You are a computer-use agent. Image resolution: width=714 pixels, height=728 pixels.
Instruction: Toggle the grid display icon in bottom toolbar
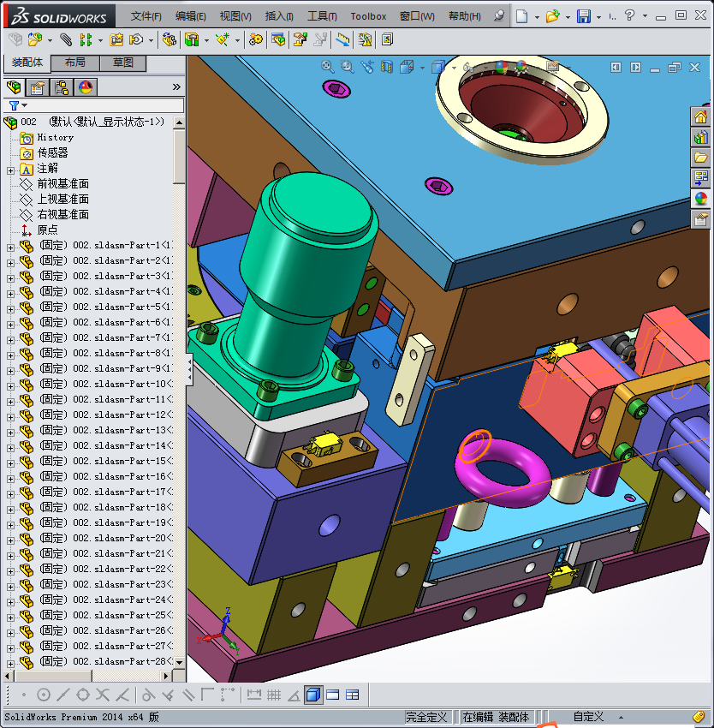(274, 695)
